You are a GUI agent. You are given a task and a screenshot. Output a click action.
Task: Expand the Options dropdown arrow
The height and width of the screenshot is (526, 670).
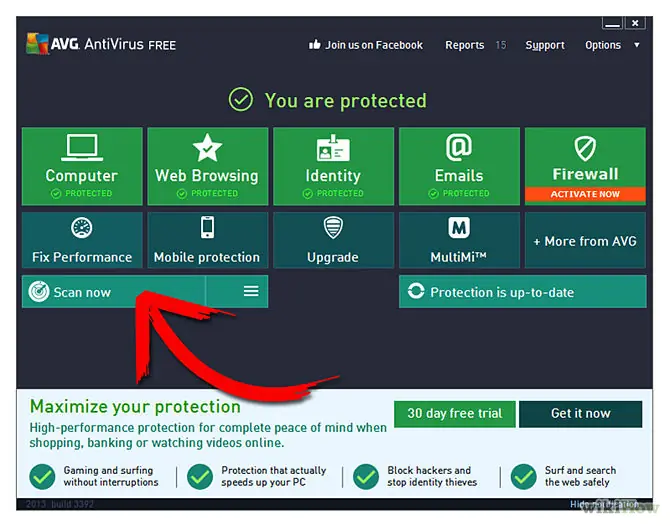(x=637, y=45)
